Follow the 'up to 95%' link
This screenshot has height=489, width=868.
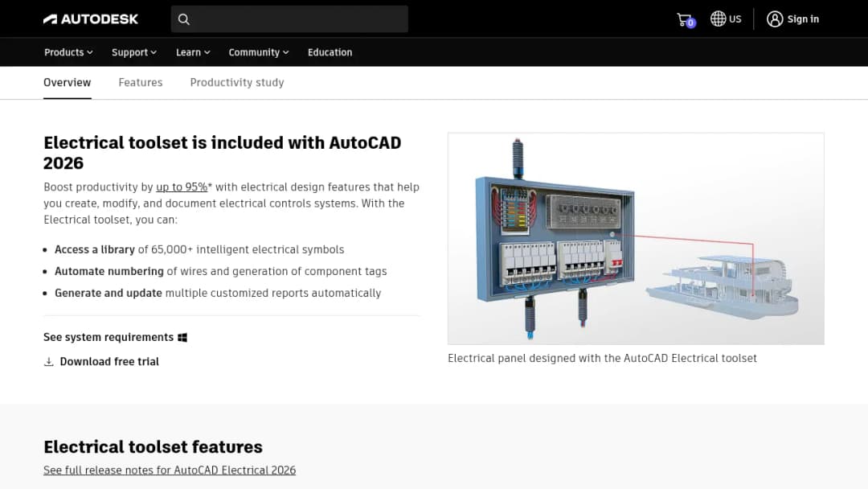coord(182,187)
